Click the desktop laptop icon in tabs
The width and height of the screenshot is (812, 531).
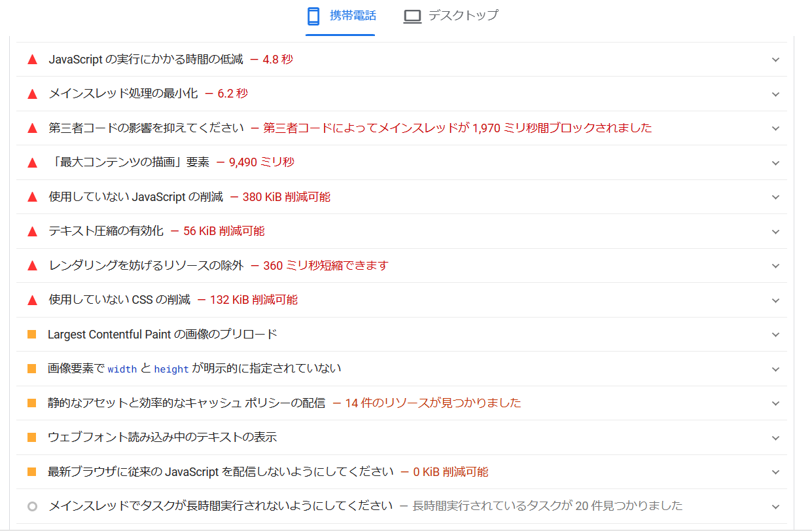coord(412,16)
